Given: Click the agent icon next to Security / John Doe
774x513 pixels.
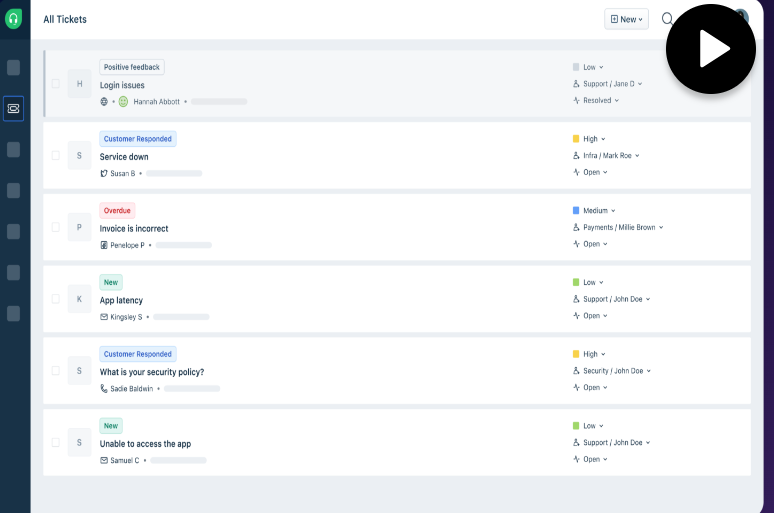Looking at the screenshot, I should pos(576,371).
